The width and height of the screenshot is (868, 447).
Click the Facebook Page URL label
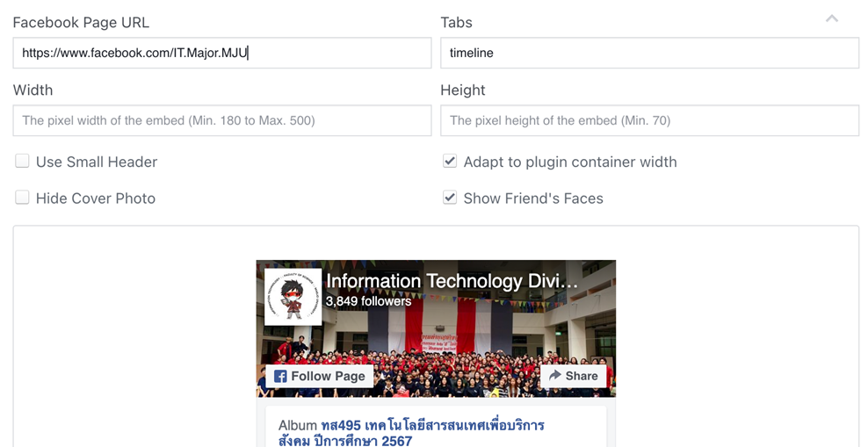pyautogui.click(x=81, y=23)
